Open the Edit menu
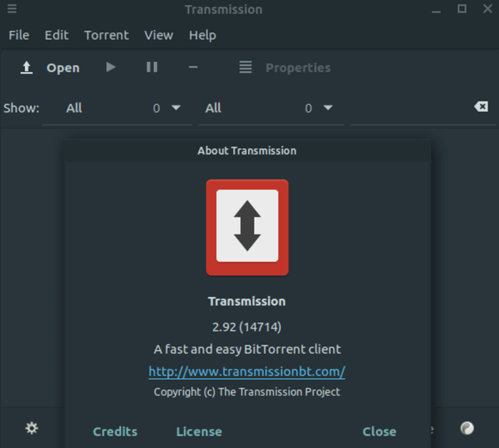This screenshot has height=448, width=499. 56,35
